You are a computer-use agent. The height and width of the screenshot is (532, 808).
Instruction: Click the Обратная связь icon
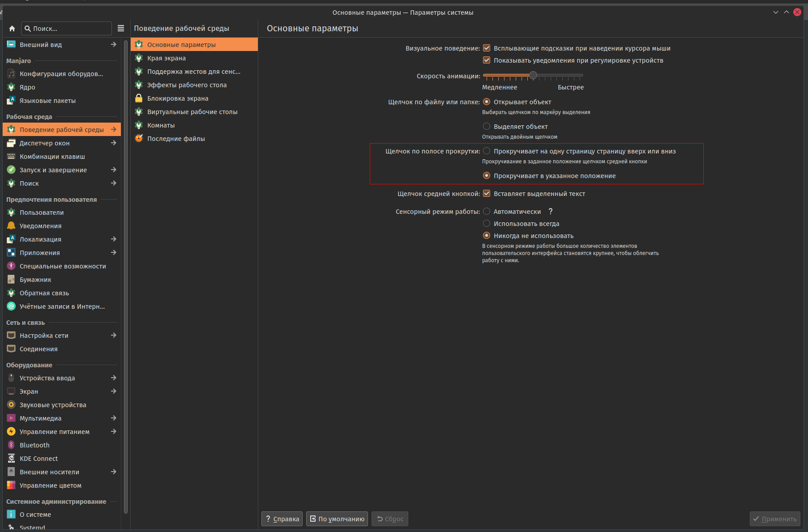11,293
